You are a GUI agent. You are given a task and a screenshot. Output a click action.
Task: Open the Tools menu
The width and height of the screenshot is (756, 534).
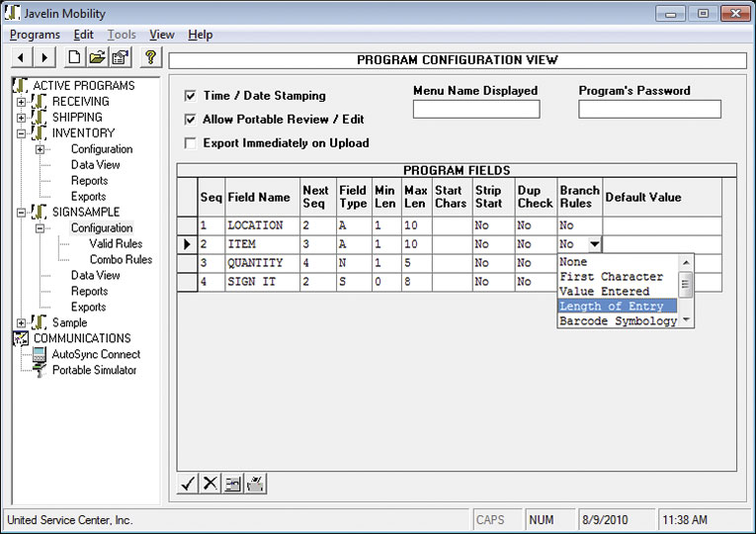pos(122,35)
